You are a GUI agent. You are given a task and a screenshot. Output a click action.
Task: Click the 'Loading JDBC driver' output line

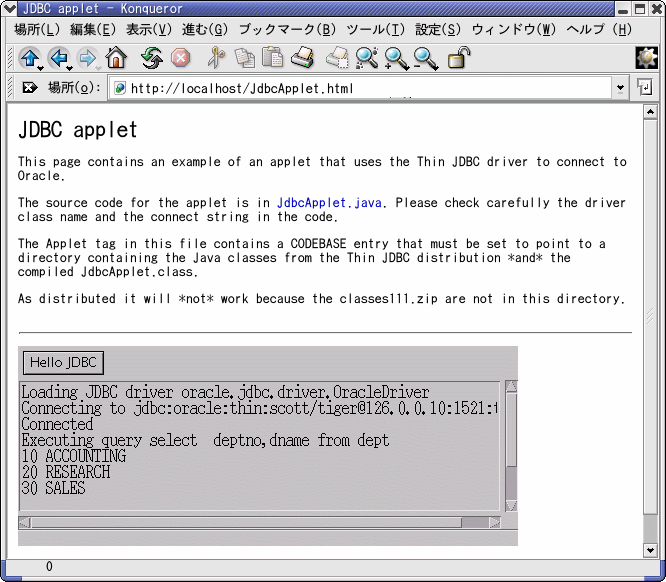(x=226, y=392)
